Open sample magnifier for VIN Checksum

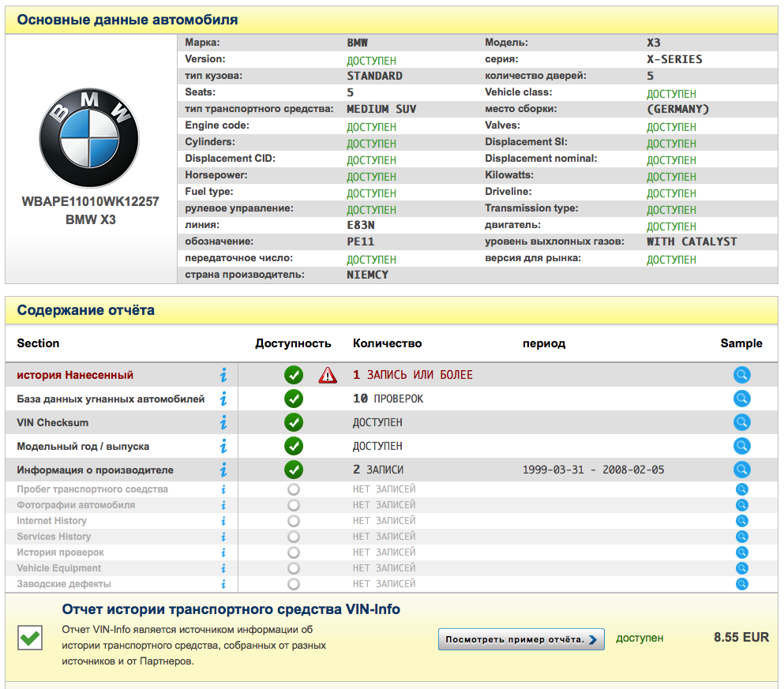[742, 422]
